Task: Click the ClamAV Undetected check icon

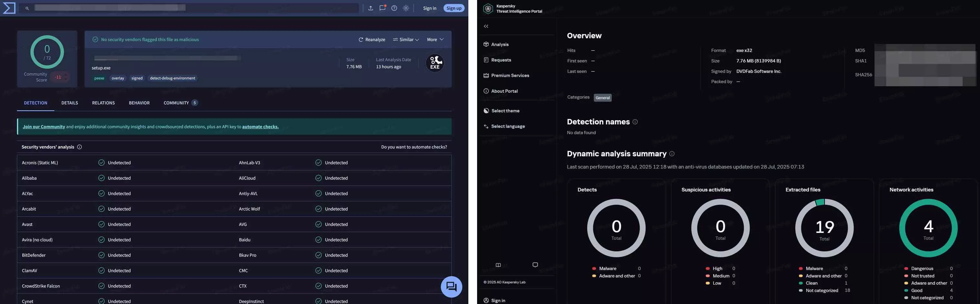Action: tap(101, 270)
